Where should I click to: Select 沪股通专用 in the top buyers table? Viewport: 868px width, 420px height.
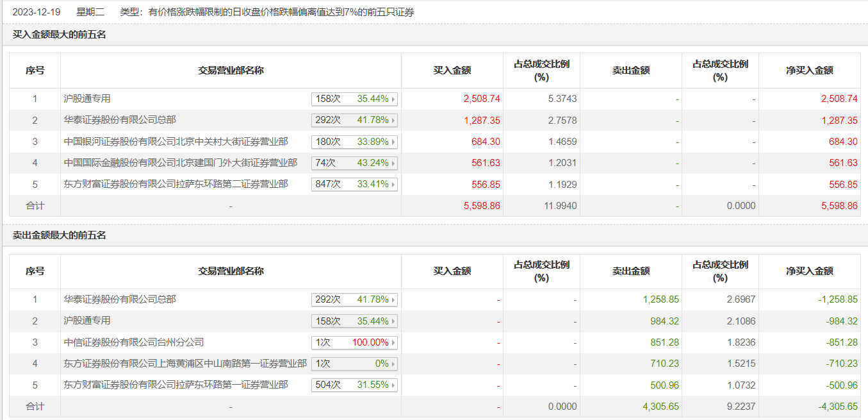pyautogui.click(x=87, y=99)
